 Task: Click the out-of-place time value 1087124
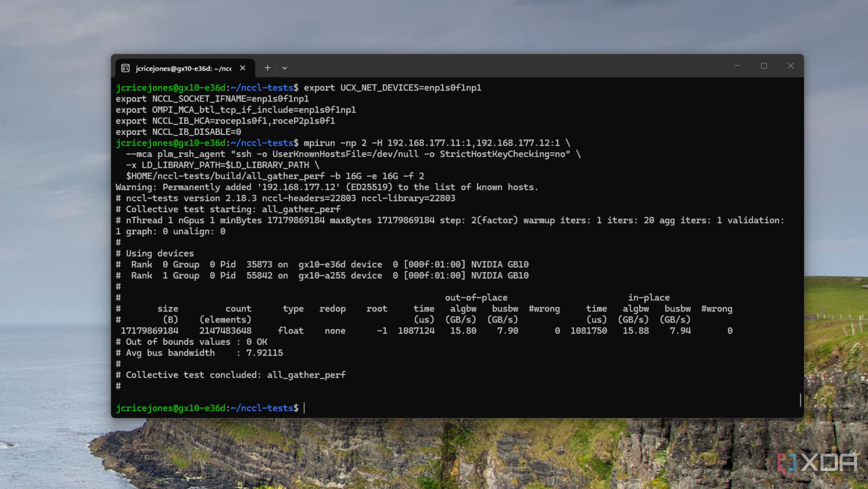pos(416,331)
